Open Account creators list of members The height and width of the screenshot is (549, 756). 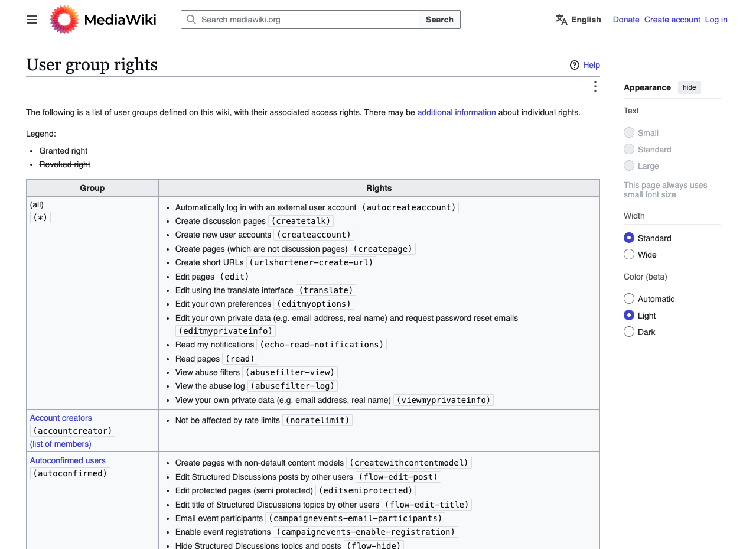[61, 444]
